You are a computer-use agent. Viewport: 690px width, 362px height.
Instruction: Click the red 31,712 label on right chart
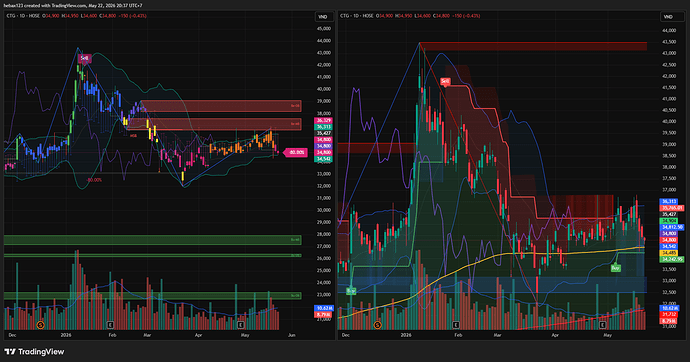tap(669, 314)
